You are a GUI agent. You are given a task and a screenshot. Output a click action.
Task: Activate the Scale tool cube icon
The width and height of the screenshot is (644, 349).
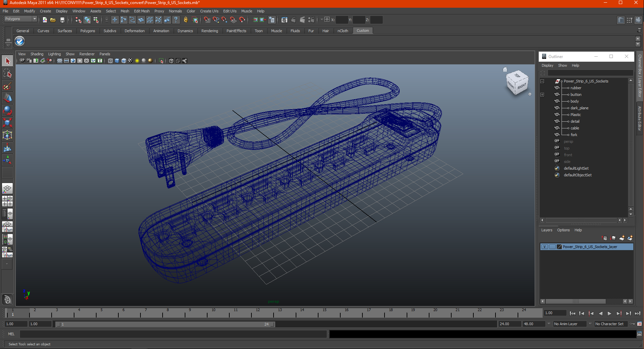(7, 123)
